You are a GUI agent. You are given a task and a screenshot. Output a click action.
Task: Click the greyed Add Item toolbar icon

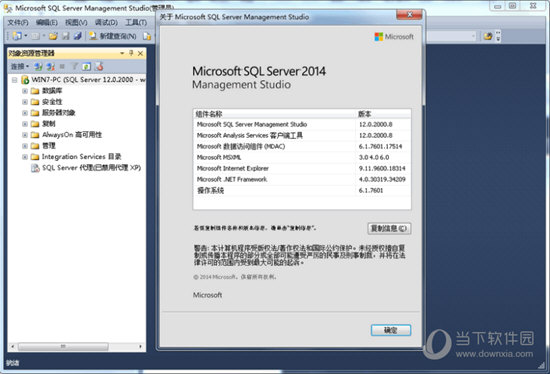(35, 36)
